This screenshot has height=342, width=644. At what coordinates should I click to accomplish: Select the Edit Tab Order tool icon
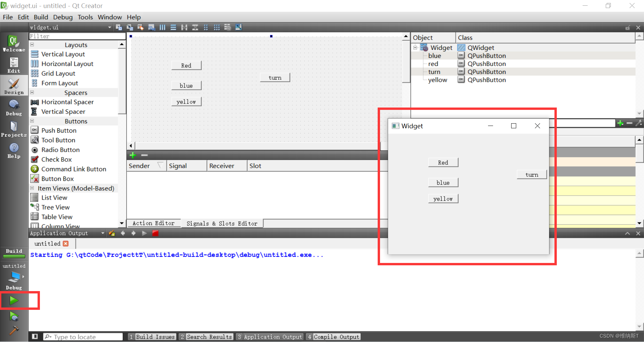[151, 27]
